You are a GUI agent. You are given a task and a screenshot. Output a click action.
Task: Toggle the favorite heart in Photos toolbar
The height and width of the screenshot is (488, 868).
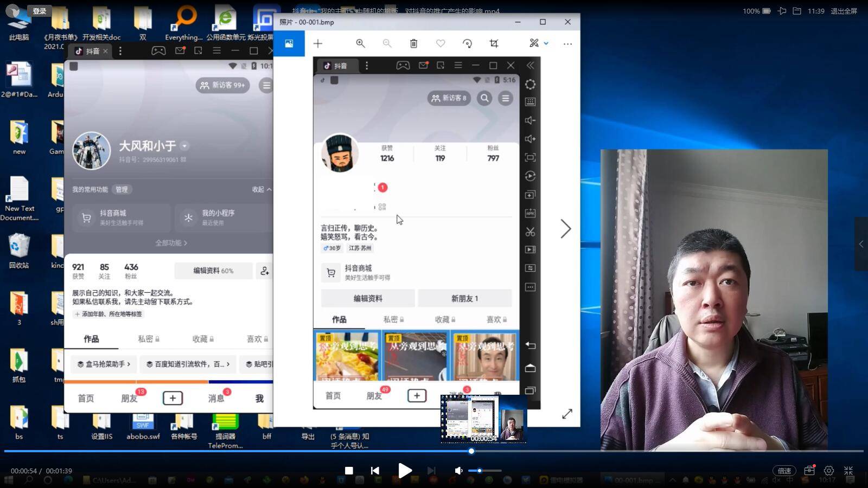pos(441,43)
